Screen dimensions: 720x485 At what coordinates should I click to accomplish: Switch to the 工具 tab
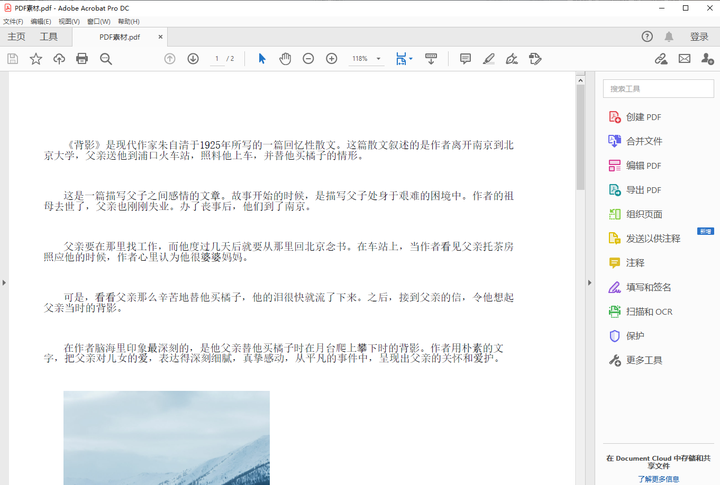pyautogui.click(x=49, y=37)
